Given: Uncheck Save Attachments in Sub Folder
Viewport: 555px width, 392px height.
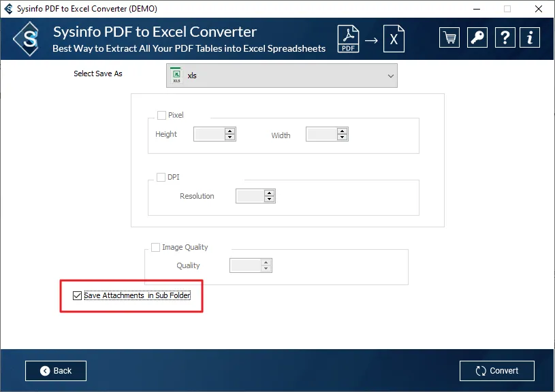Looking at the screenshot, I should point(77,295).
